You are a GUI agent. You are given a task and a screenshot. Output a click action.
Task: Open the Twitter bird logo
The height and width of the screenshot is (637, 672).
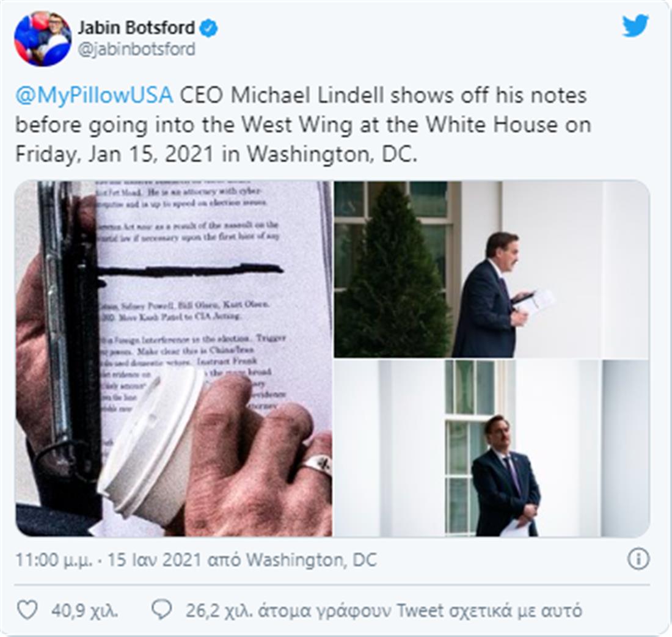tap(635, 26)
